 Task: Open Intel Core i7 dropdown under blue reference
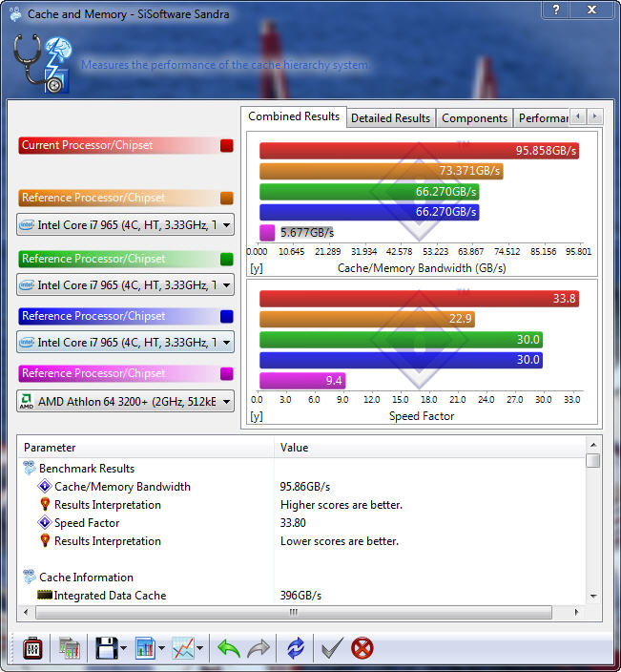125,342
